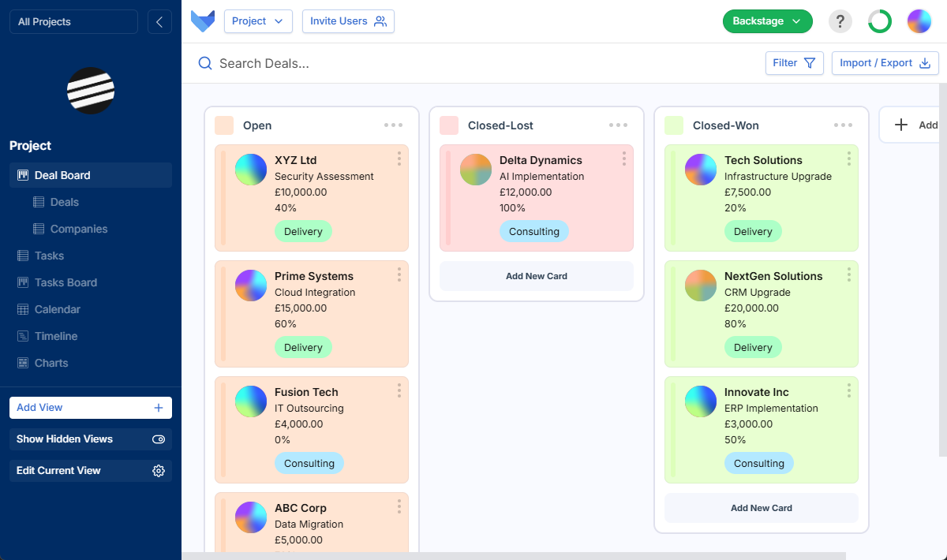Viewport: 947px width, 560px height.
Task: Click the help question mark icon
Action: click(x=840, y=21)
